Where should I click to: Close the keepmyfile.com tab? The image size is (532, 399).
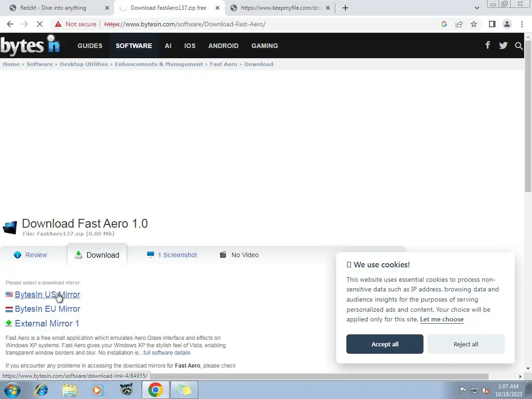click(x=328, y=8)
